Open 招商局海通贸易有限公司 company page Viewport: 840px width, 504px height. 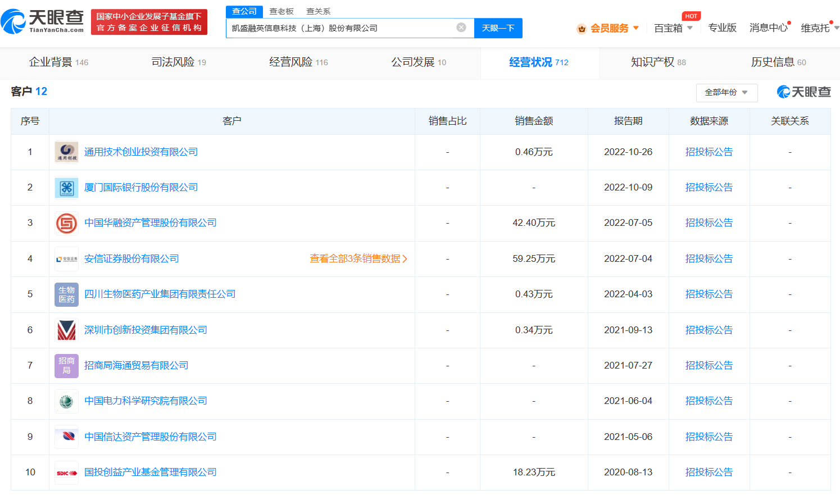[x=137, y=365]
